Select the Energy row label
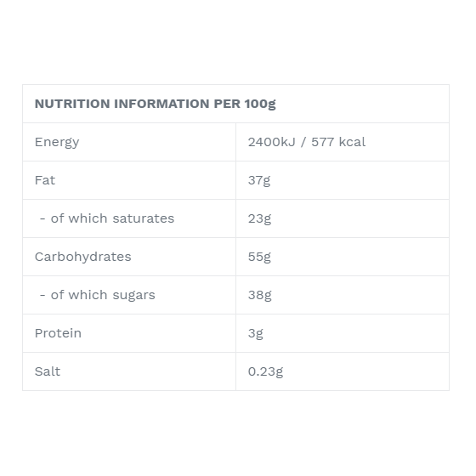The width and height of the screenshot is (476, 476). pyautogui.click(x=57, y=143)
